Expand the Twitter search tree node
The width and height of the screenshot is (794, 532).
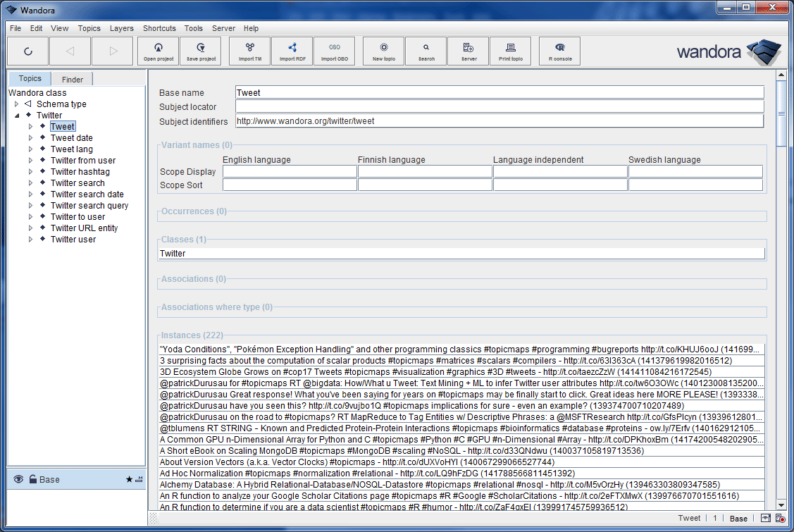coord(30,183)
